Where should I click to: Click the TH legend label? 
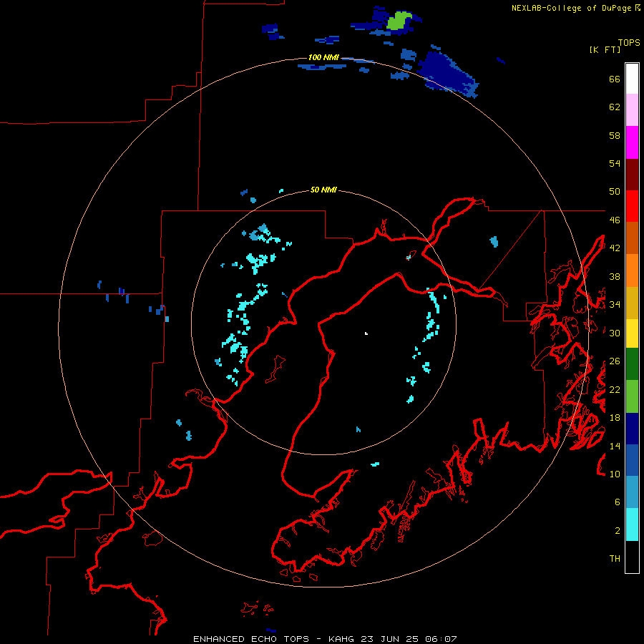coord(615,558)
